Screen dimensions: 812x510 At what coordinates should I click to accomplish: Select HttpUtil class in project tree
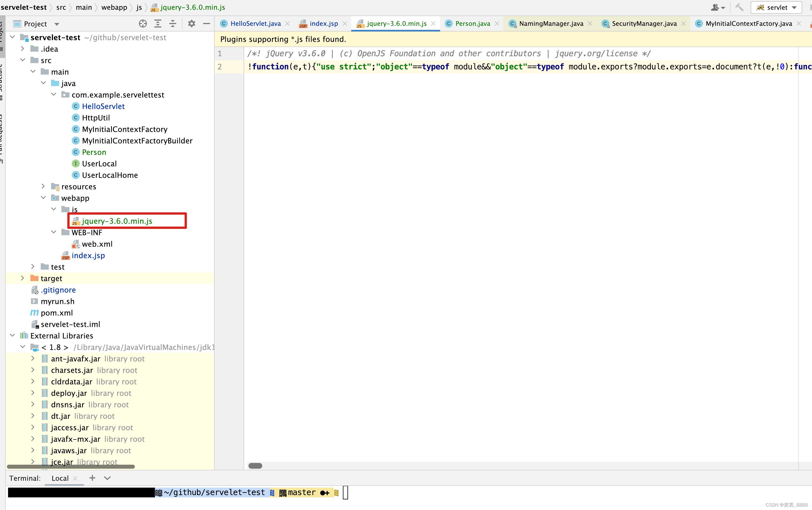pos(96,118)
